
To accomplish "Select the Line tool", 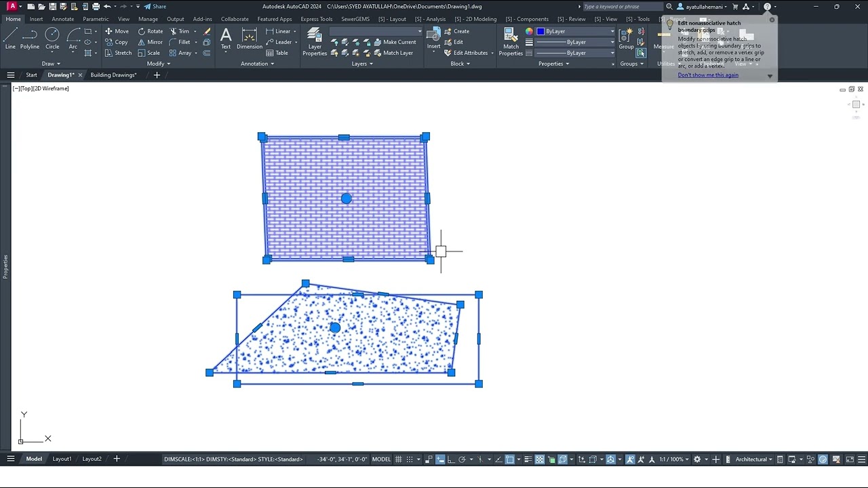I will [10, 38].
